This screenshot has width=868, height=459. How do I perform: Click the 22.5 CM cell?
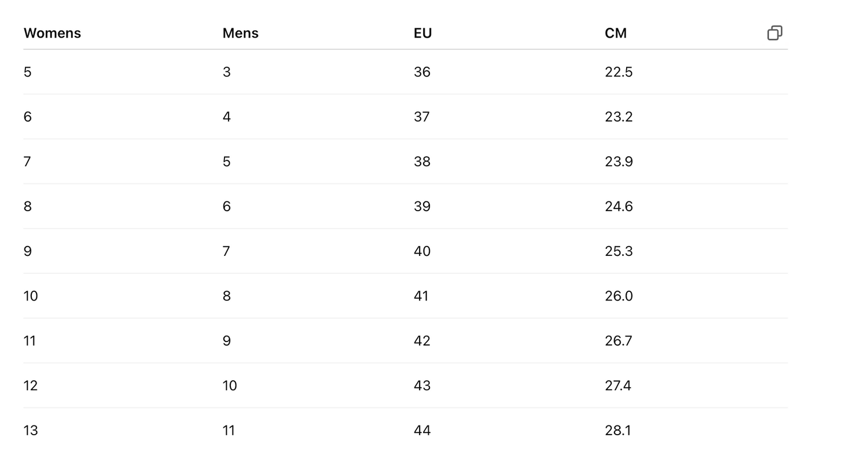pos(618,72)
